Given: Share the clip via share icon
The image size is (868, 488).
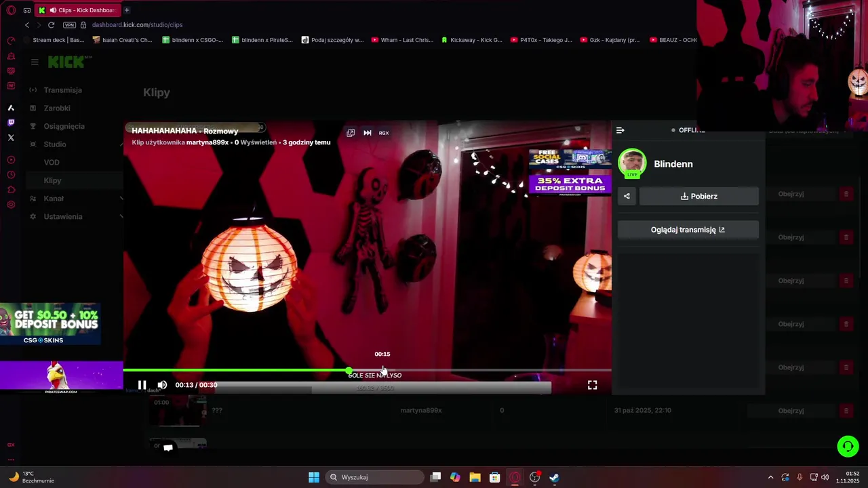Looking at the screenshot, I should pos(627,197).
